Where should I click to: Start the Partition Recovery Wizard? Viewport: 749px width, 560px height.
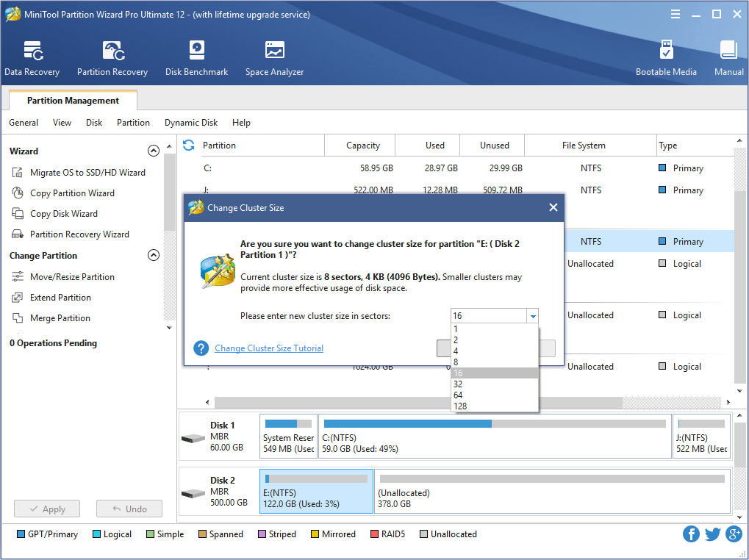pyautogui.click(x=71, y=234)
